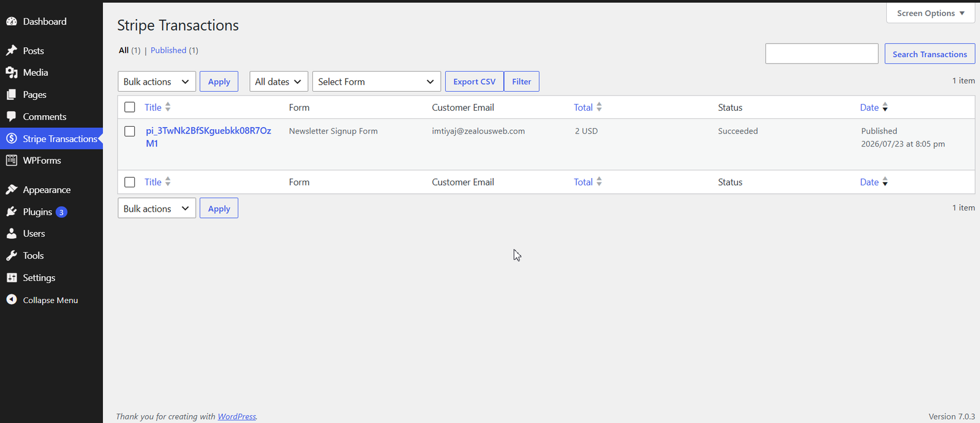Open the Users menu item
Image resolution: width=980 pixels, height=423 pixels.
(x=34, y=233)
